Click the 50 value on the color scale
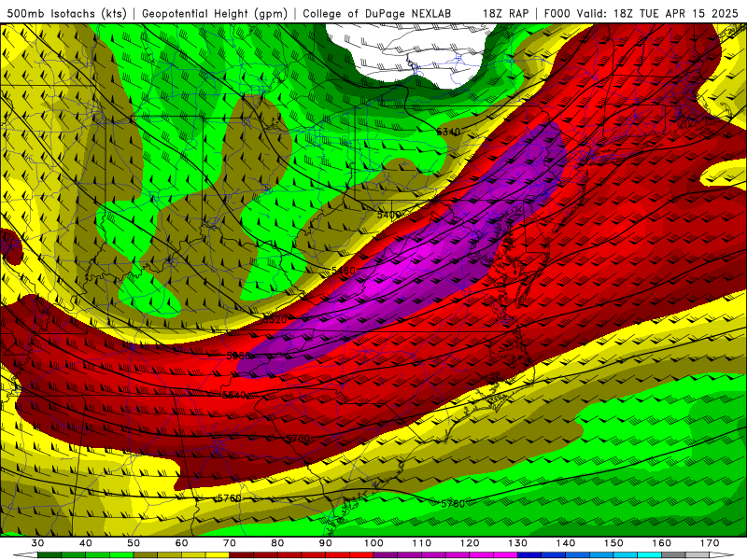747x560 pixels. (134, 543)
